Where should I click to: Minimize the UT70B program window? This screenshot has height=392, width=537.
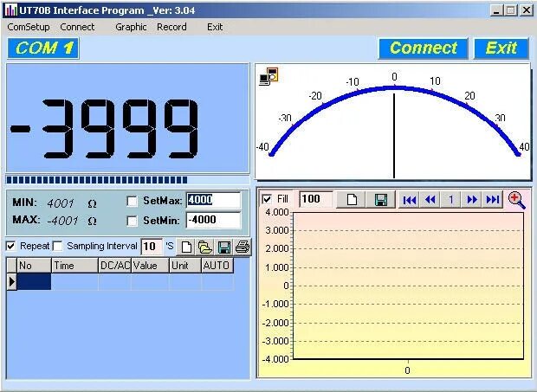click(496, 10)
